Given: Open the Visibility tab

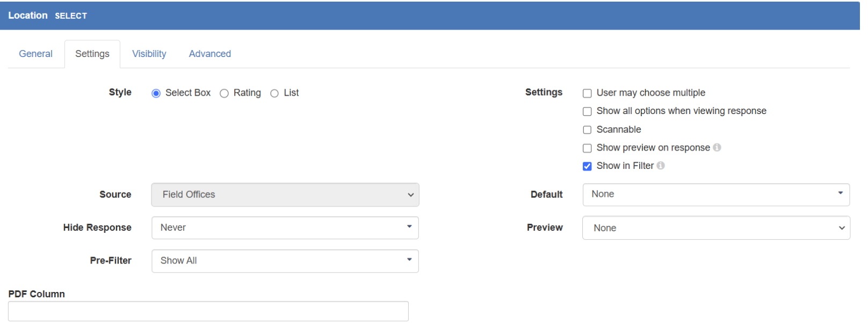Looking at the screenshot, I should [x=149, y=54].
